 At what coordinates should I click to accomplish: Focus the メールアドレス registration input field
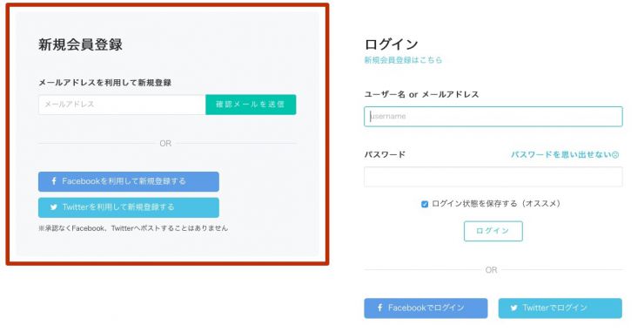122,105
